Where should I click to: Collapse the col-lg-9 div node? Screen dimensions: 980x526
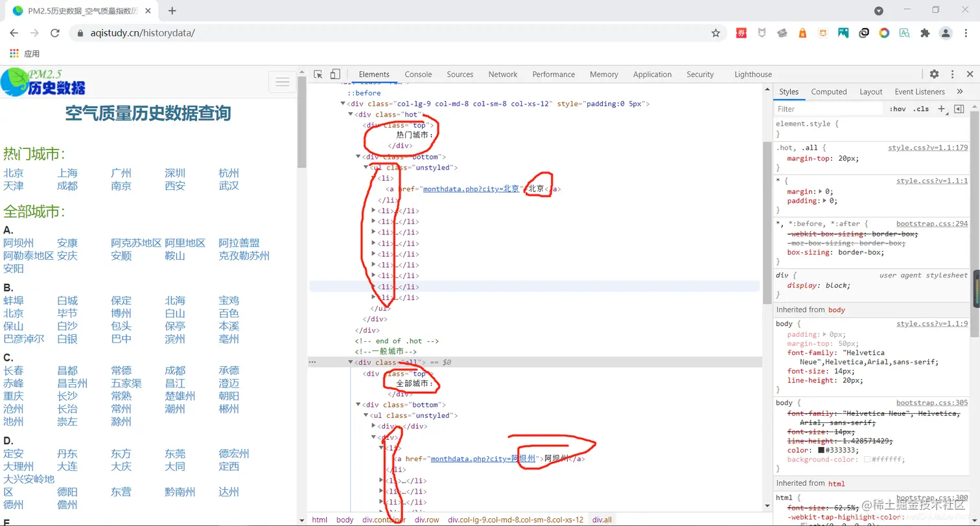tap(343, 104)
